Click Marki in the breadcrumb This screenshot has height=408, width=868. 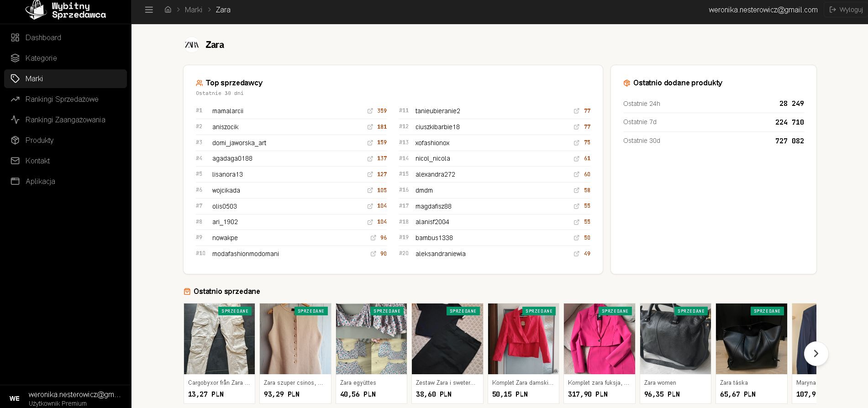tap(193, 10)
